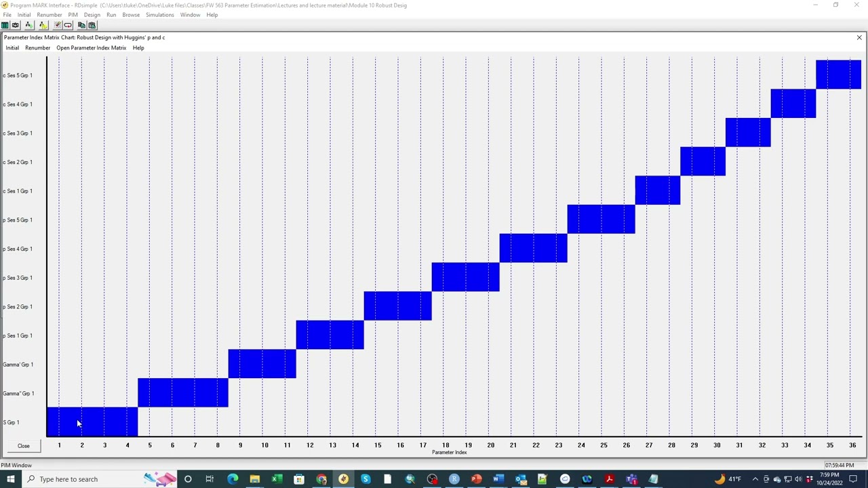This screenshot has height=488, width=868.
Task: Click the copy pages toolbar icon
Action: (81, 25)
